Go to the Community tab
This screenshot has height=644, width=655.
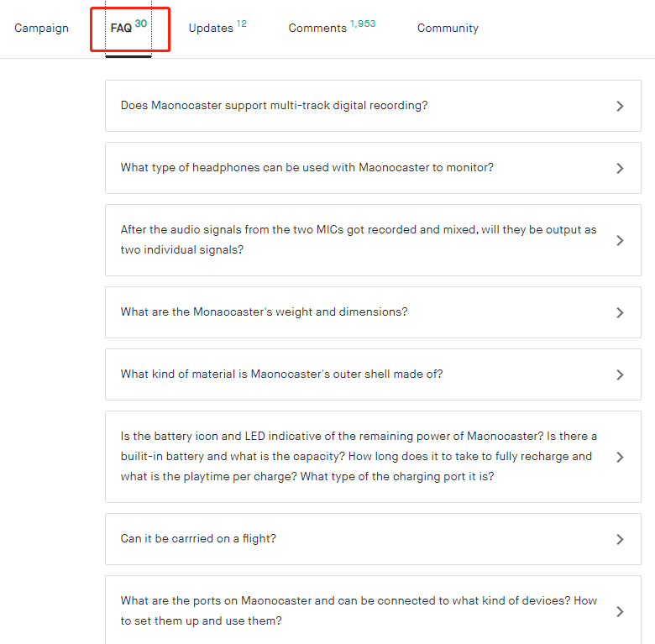coord(448,29)
